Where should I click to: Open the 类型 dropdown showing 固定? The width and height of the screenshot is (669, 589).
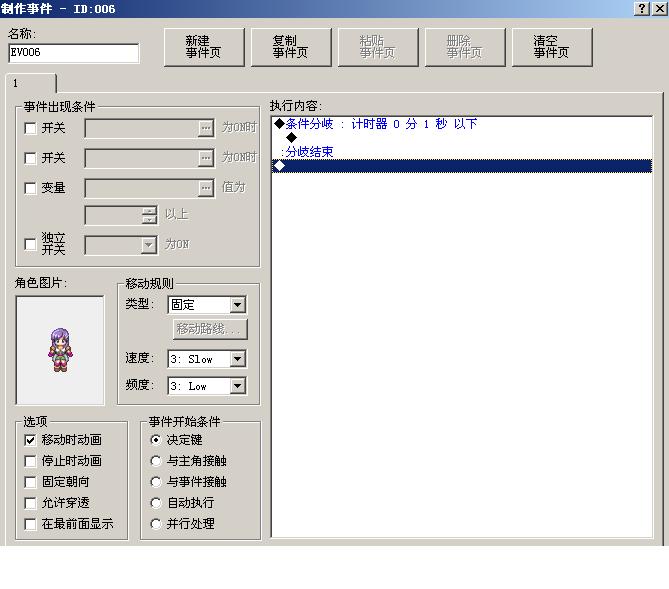point(207,305)
